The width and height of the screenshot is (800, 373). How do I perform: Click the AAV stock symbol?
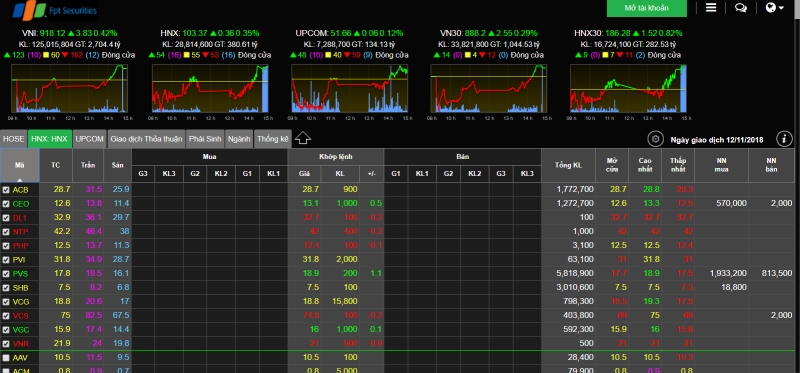(20, 358)
